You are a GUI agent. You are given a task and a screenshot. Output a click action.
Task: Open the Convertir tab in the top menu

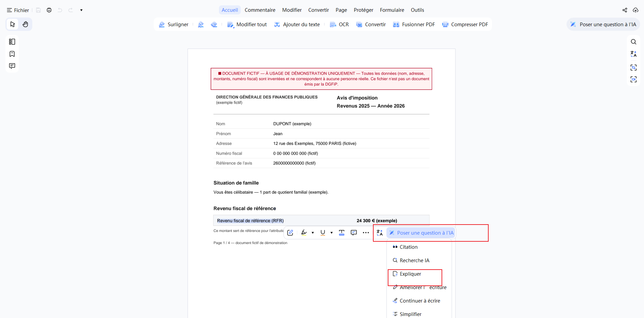point(318,10)
